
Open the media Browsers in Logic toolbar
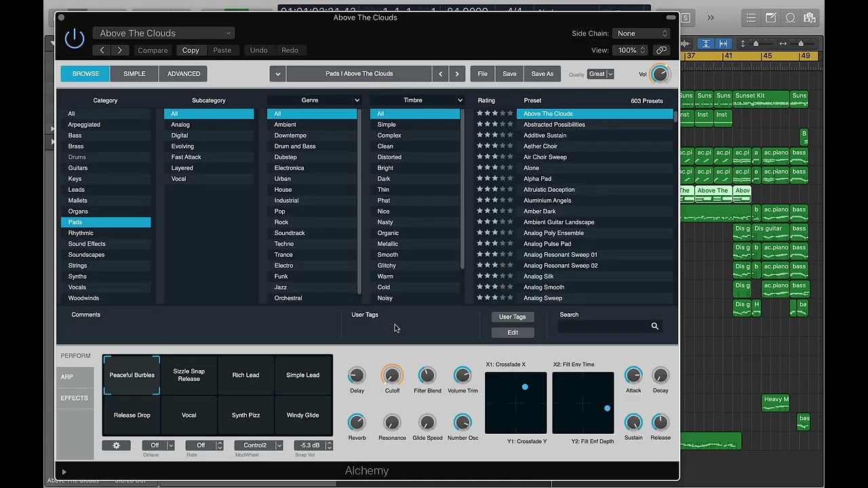coord(809,18)
